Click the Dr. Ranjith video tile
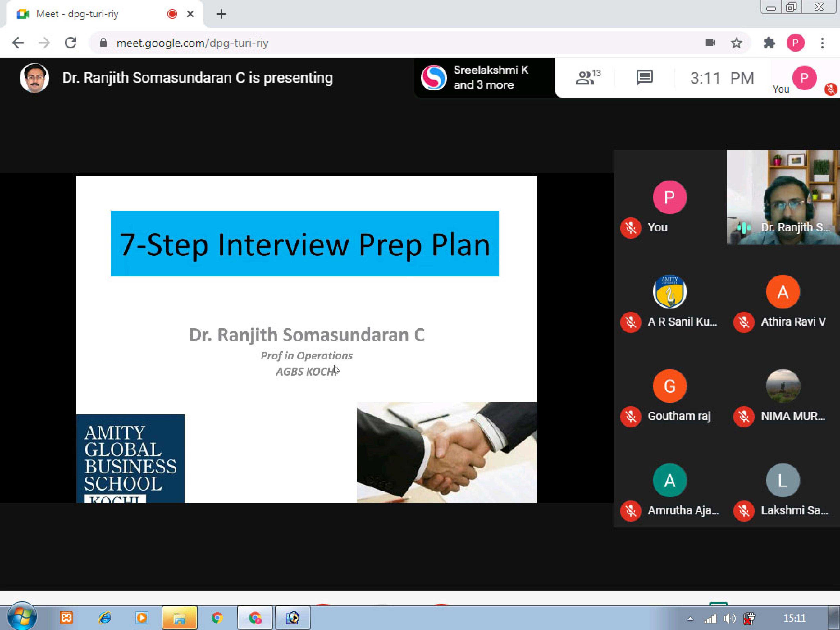The height and width of the screenshot is (630, 840). (x=783, y=197)
